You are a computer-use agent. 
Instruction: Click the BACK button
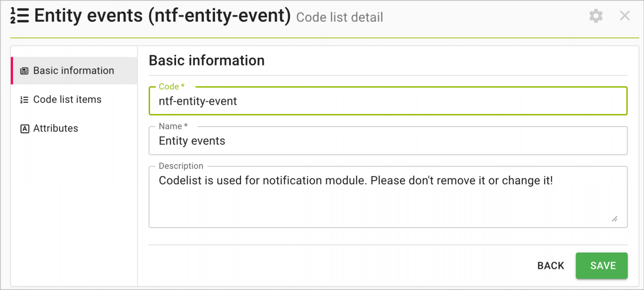[551, 265]
